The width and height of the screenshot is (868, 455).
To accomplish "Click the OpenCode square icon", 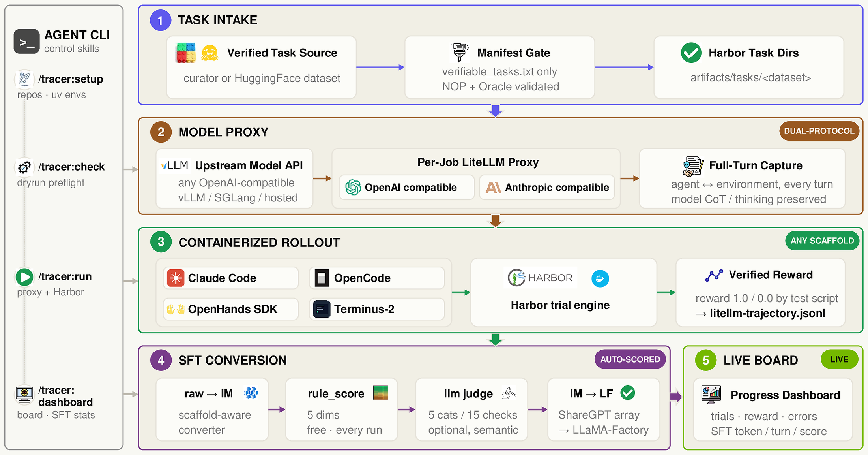I will (x=322, y=278).
